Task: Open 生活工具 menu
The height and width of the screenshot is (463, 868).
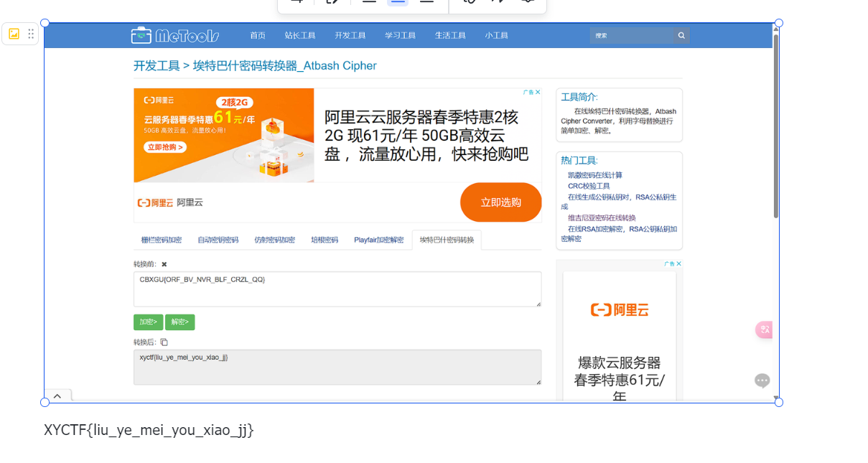Action: point(450,35)
